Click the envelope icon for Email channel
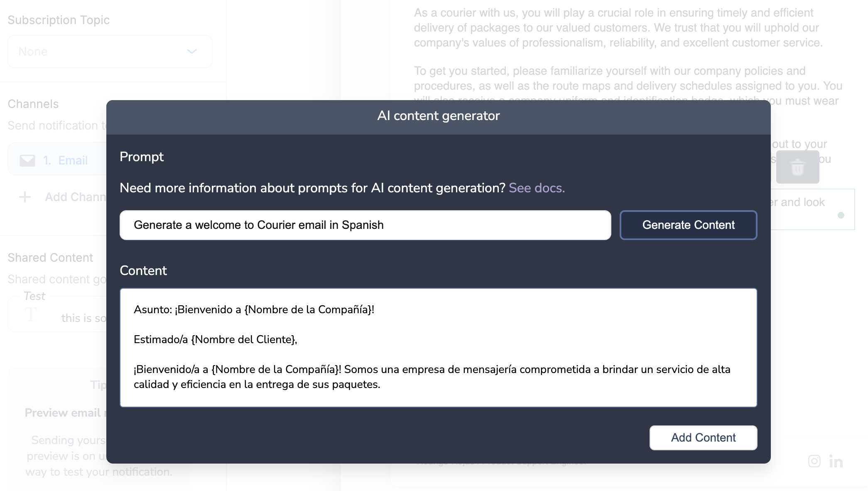The height and width of the screenshot is (491, 868). click(27, 160)
